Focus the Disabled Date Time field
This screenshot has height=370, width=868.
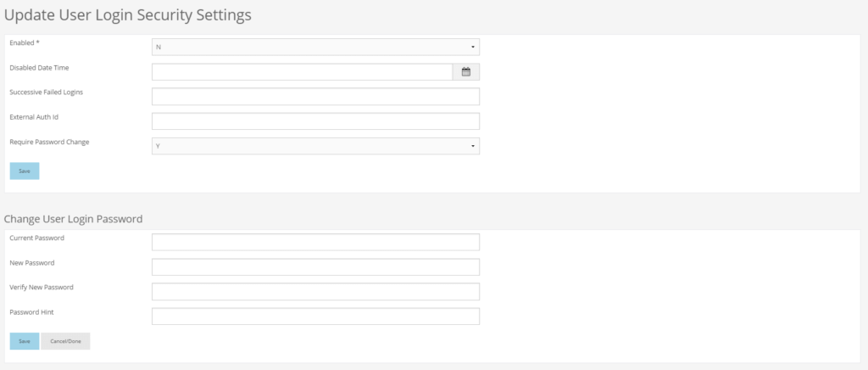[x=303, y=72]
